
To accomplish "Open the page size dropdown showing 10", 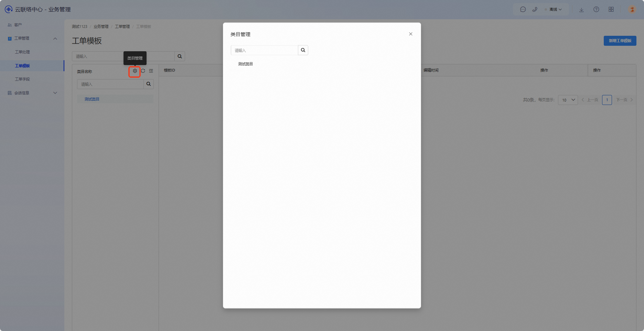I will (568, 100).
